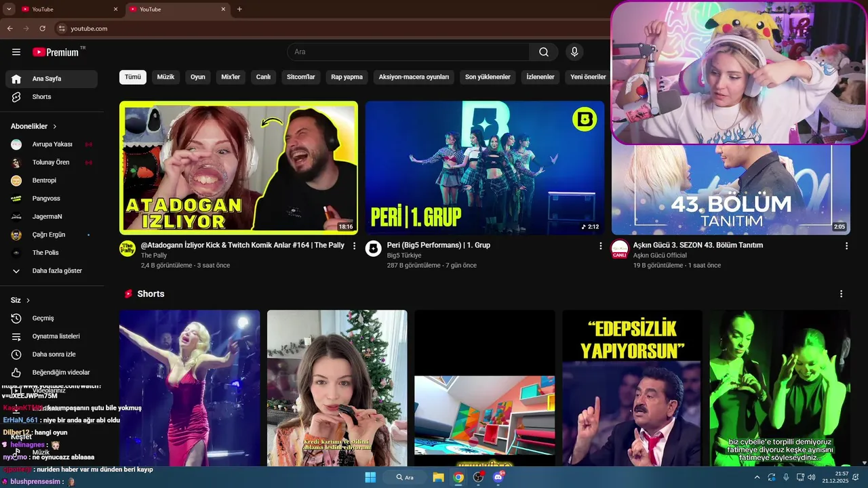Image resolution: width=868 pixels, height=488 pixels.
Task: Select the Sitcom'lar filter chip
Action: tap(301, 77)
